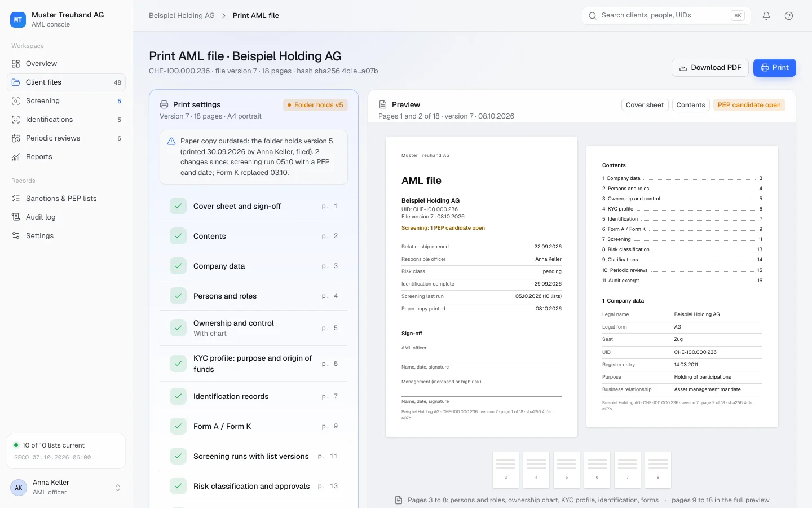Click the Sanctions & PEP lists icon

coord(16,199)
